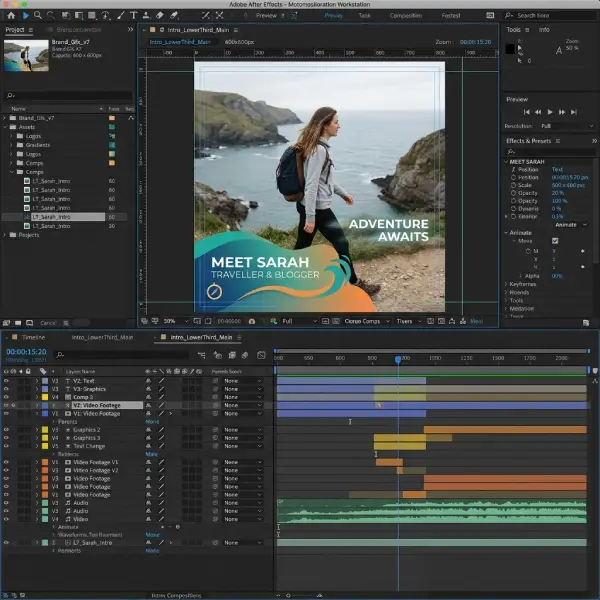Select the Selection arrow tool
Screen dimensions: 600x600
(x=26, y=16)
